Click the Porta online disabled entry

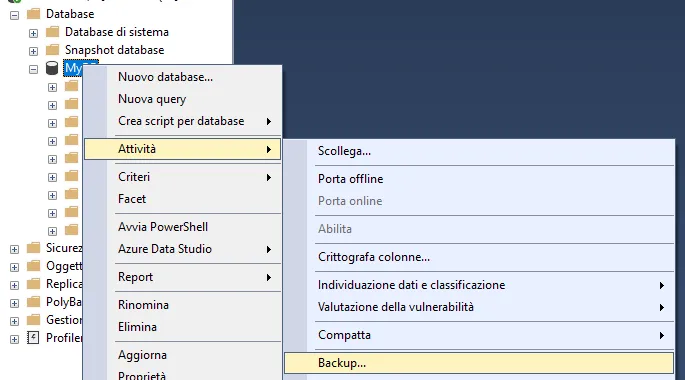click(479, 201)
